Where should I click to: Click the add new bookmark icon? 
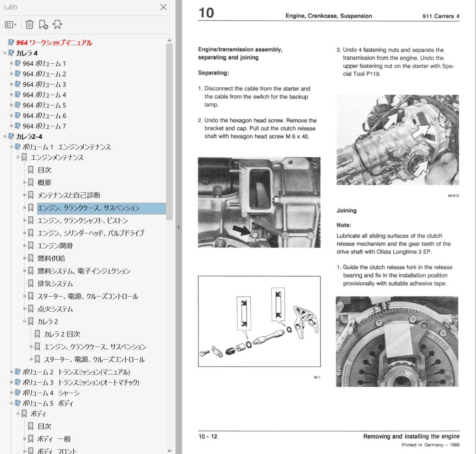[43, 25]
